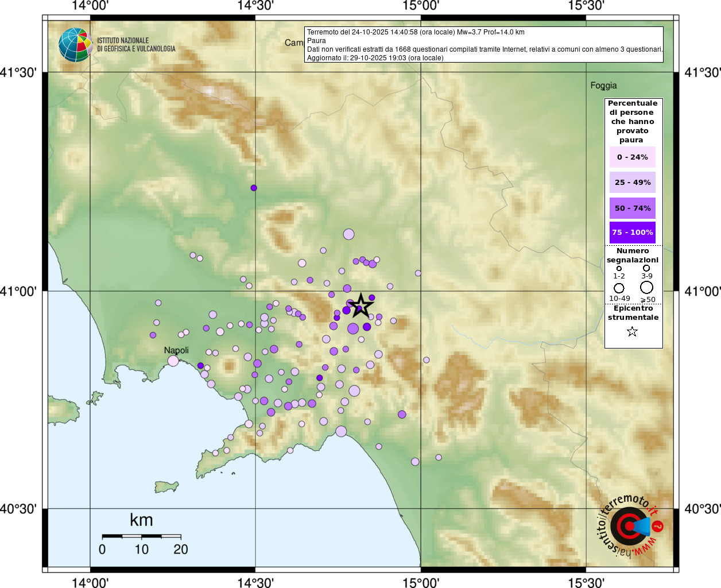Click the Foggia city label
The height and width of the screenshot is (588, 721).
pyautogui.click(x=604, y=86)
